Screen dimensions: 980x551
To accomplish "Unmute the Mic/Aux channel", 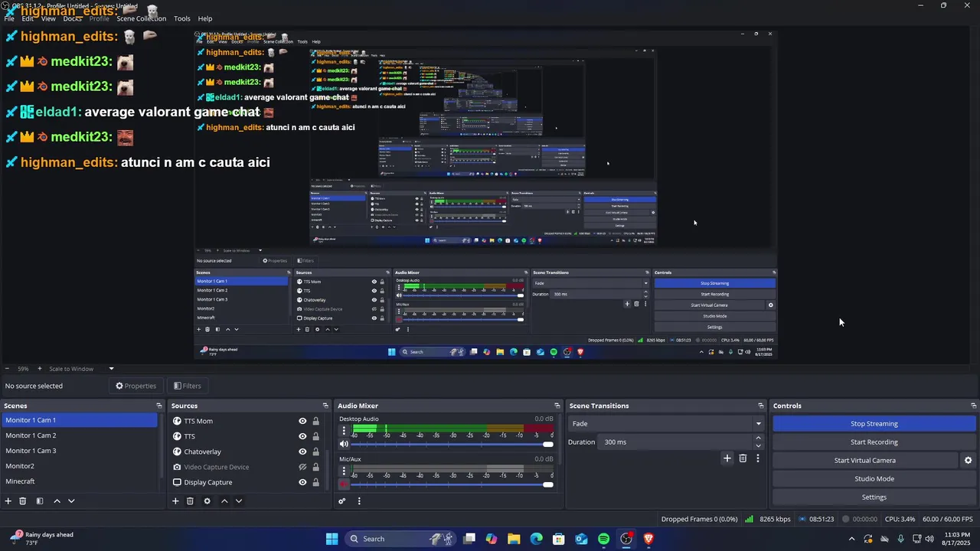I will (x=344, y=484).
